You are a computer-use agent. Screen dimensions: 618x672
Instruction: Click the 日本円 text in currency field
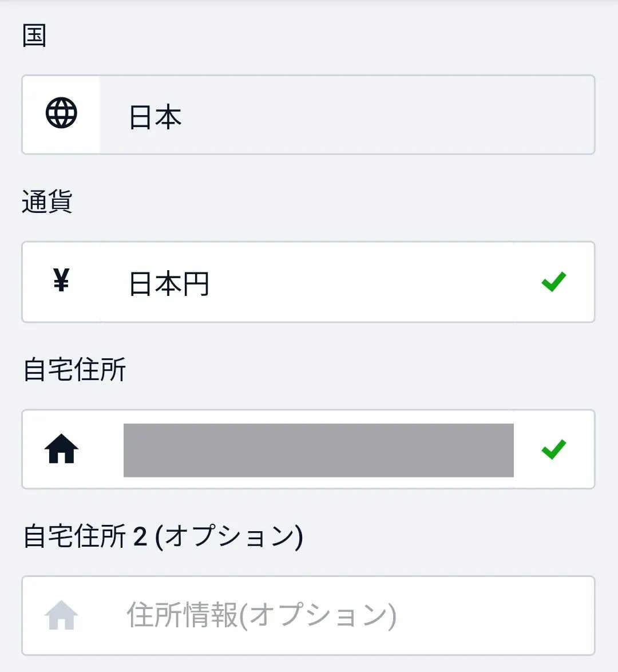tap(169, 284)
